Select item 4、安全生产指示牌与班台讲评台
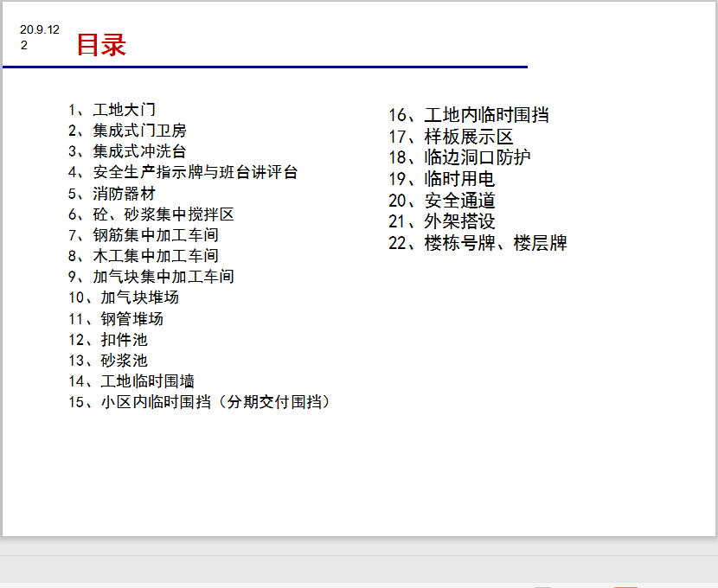718x588 pixels. pyautogui.click(x=183, y=173)
